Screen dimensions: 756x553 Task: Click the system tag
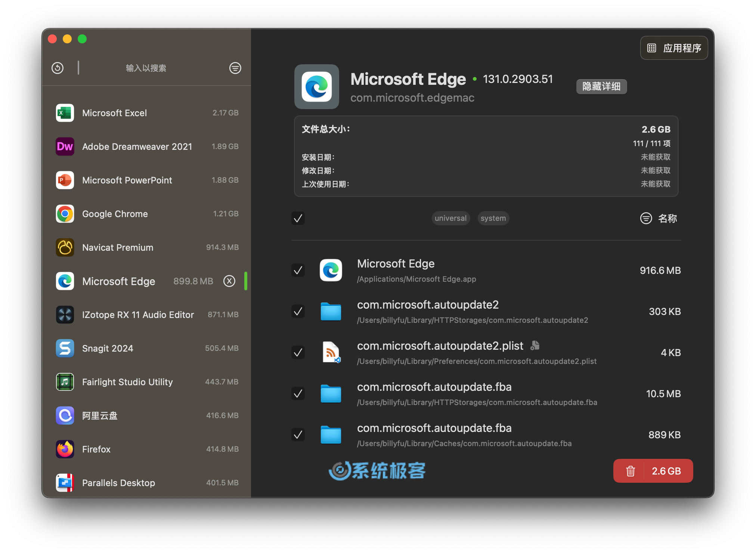coord(493,218)
